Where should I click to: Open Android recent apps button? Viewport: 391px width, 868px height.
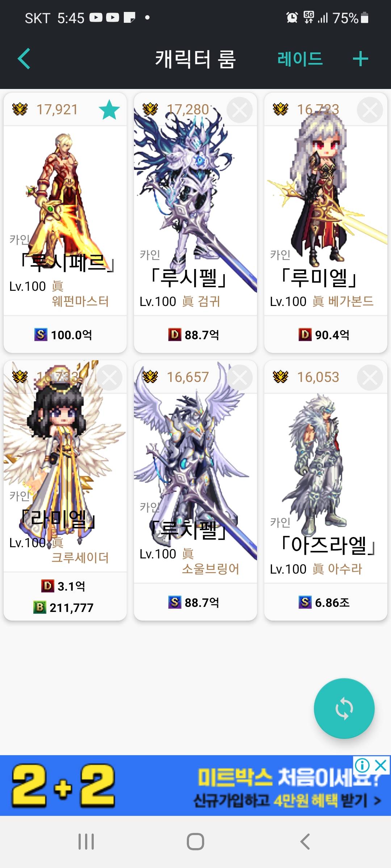[86, 842]
